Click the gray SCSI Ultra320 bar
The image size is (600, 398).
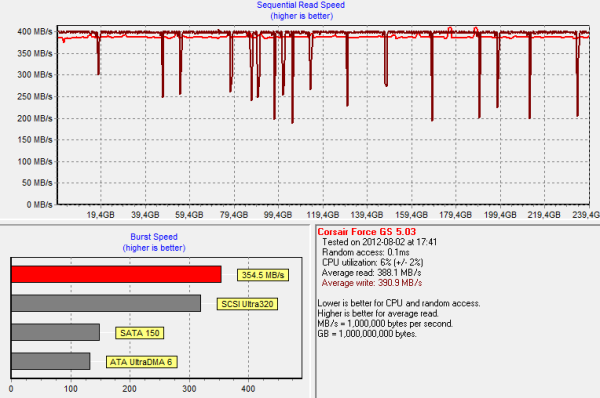coord(106,303)
